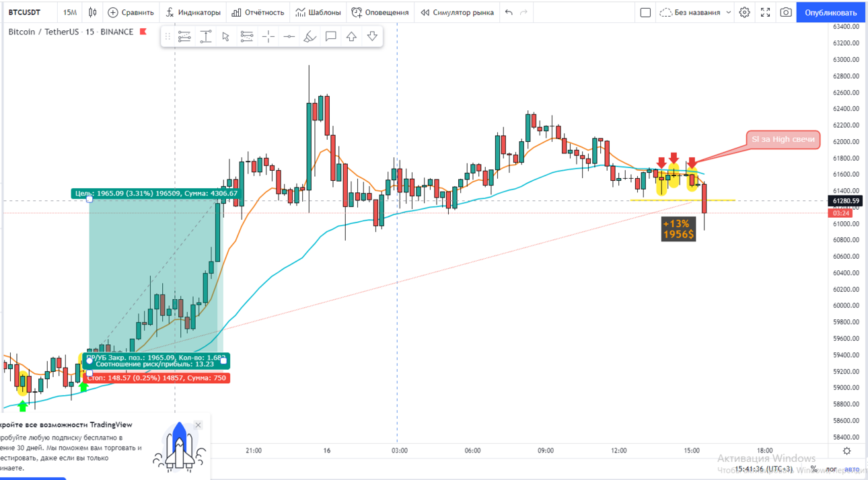Click the 61280.59 current price label

[846, 201]
